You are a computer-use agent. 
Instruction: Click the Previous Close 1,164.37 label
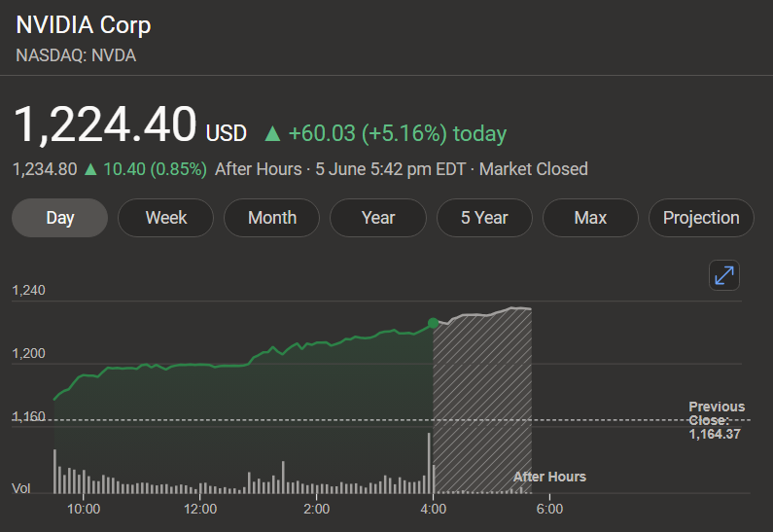point(716,420)
